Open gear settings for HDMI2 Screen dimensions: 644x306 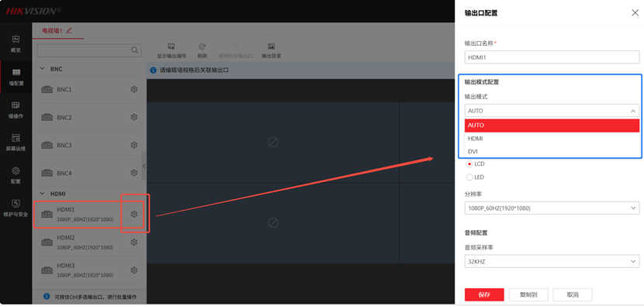click(x=134, y=242)
